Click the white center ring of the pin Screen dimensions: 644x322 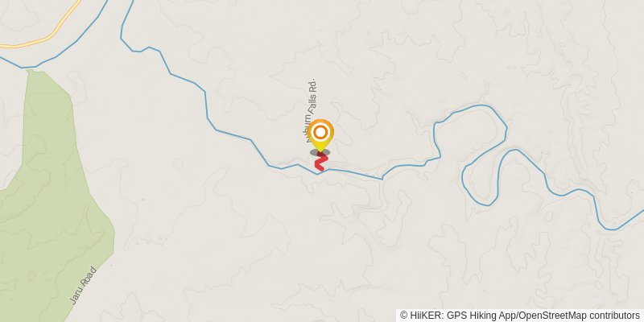point(320,132)
